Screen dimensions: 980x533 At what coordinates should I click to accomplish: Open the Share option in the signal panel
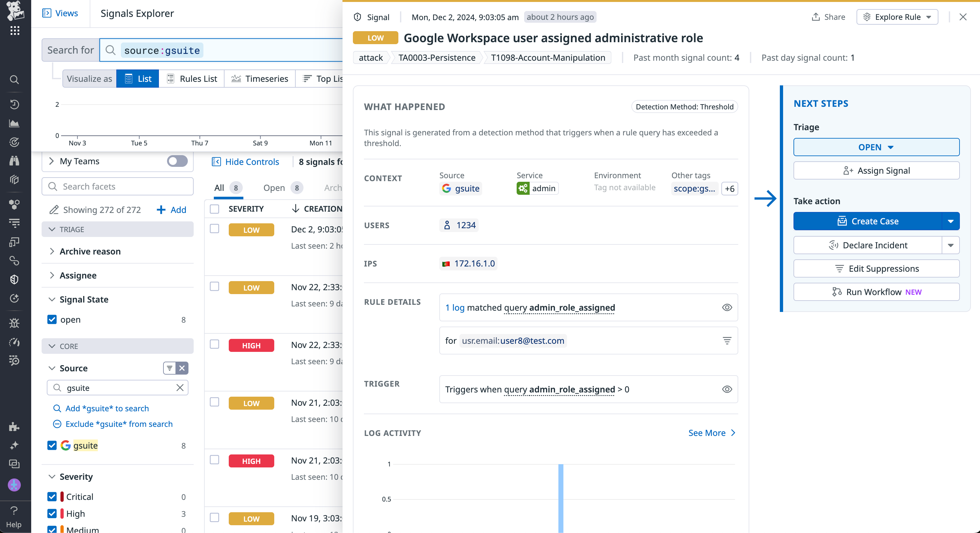click(x=828, y=17)
